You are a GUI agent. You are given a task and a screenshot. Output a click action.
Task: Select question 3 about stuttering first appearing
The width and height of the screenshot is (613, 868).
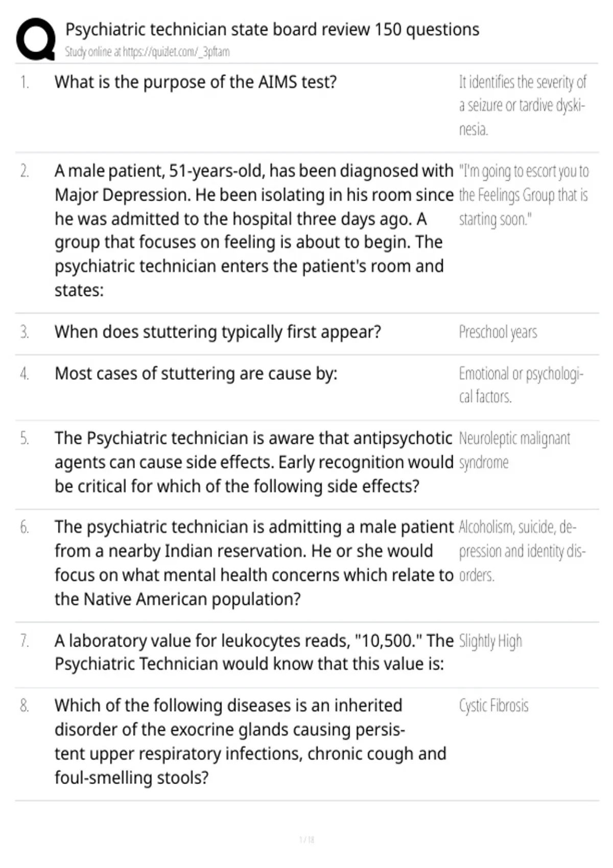pos(218,332)
